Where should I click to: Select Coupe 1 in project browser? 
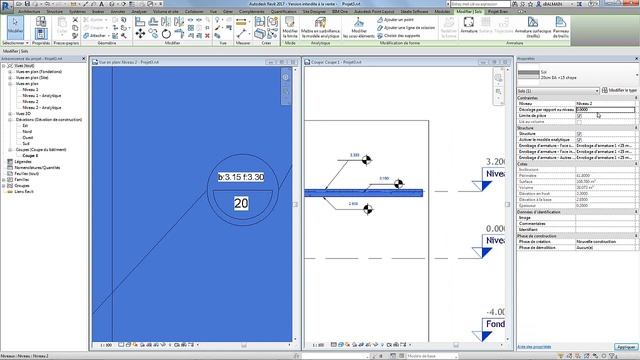(30, 156)
